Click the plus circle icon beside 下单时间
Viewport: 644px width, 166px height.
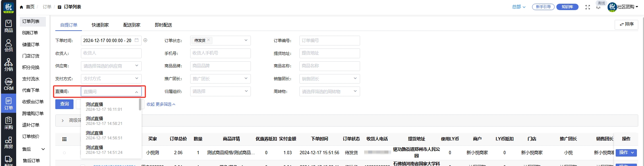[145, 40]
